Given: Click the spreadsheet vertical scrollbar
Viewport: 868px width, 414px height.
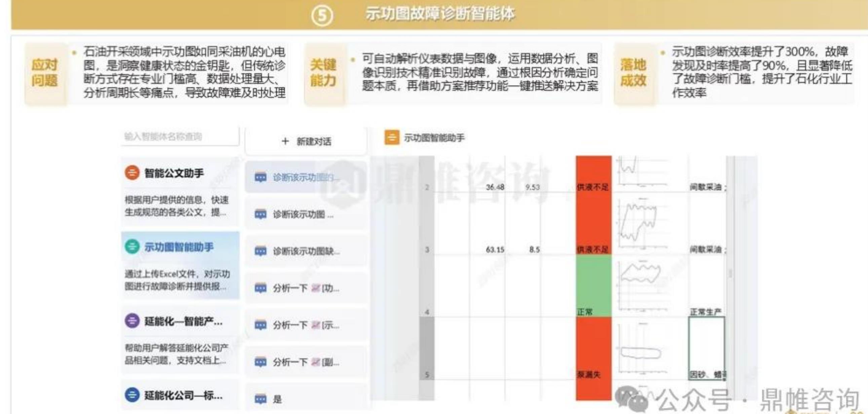Looking at the screenshot, I should (x=730, y=278).
